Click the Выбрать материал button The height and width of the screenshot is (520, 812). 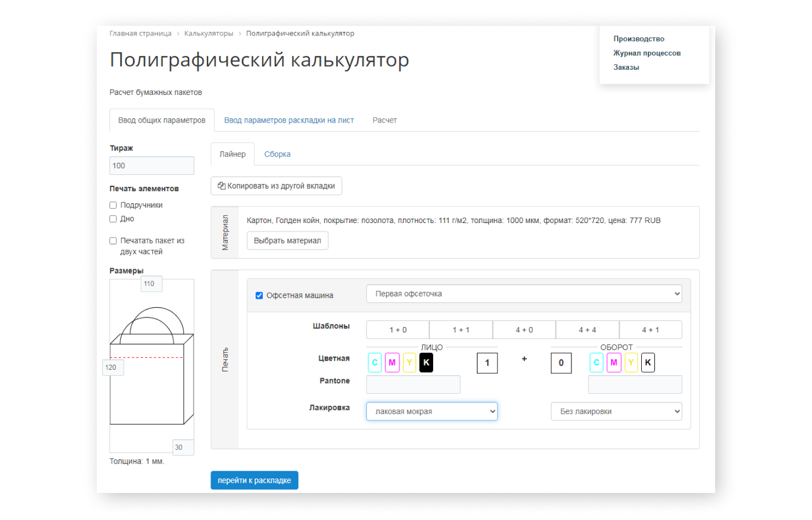[288, 240]
